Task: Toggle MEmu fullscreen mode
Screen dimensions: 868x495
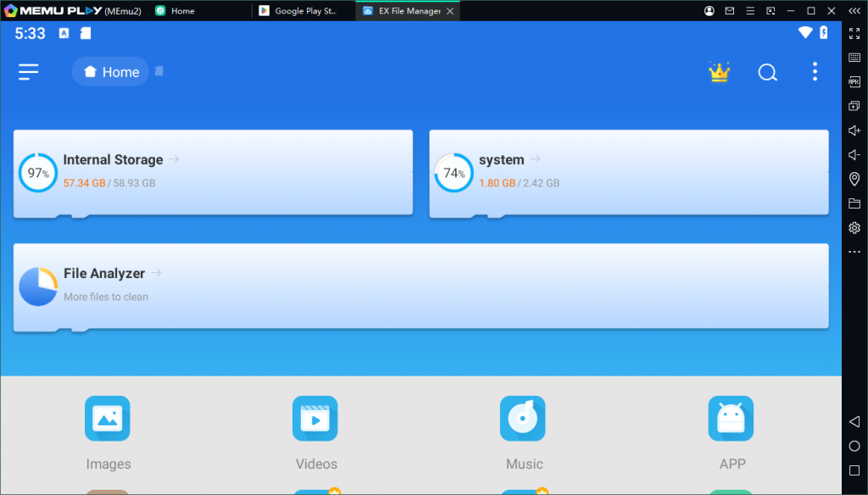Action: tap(854, 34)
